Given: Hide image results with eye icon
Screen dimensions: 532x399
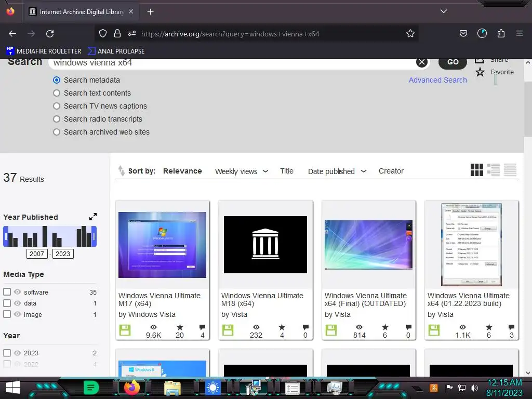Looking at the screenshot, I should (x=17, y=314).
